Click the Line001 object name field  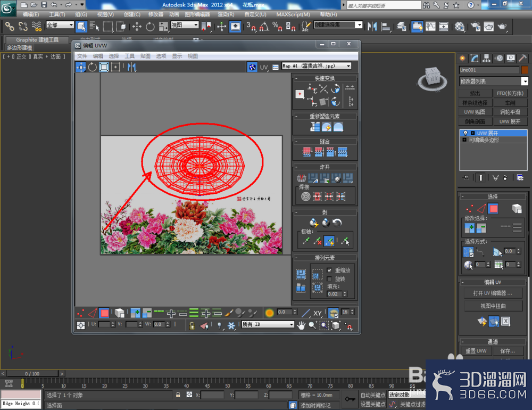(x=489, y=70)
